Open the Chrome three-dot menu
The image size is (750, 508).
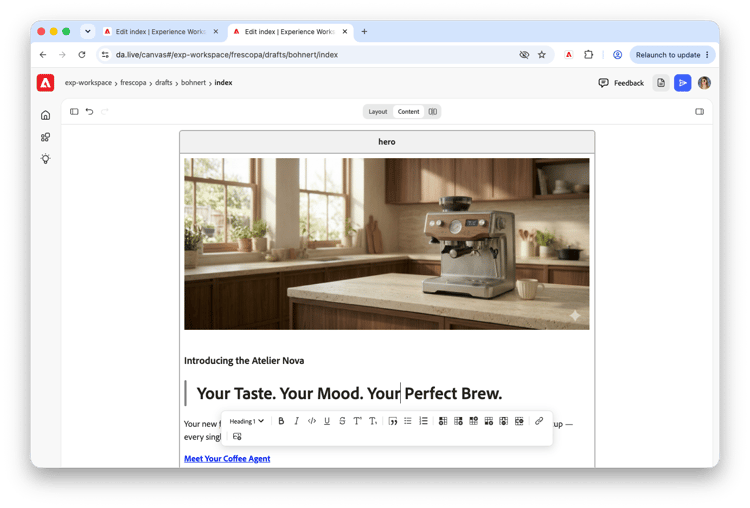707,55
